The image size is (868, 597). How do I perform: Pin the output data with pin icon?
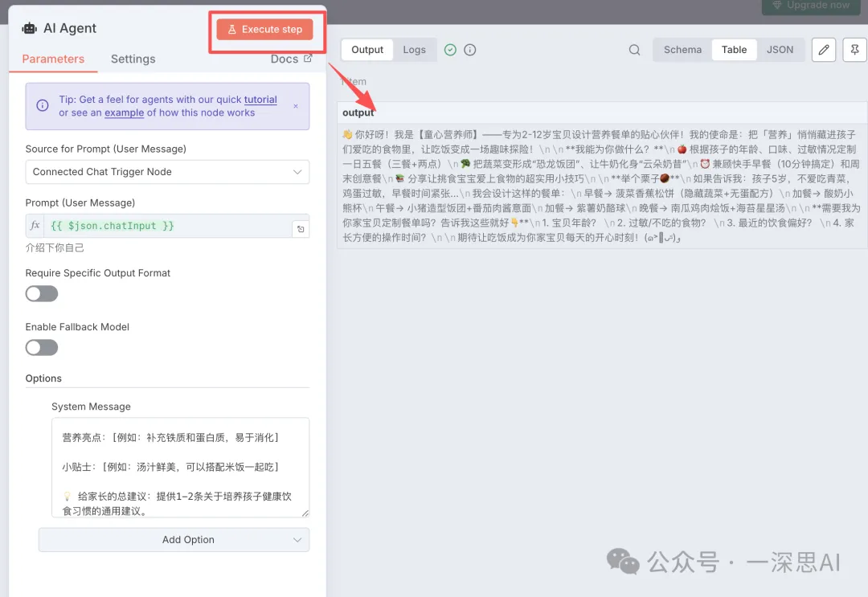coord(854,50)
